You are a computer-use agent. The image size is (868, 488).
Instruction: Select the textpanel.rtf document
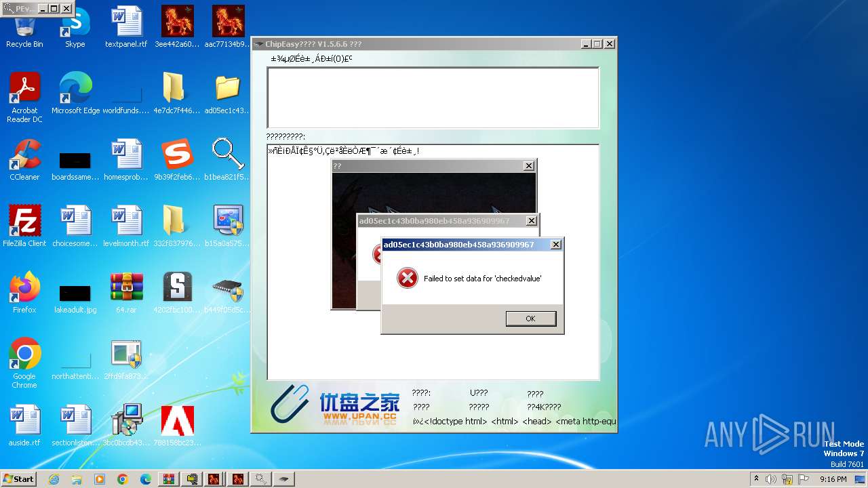pos(126,28)
